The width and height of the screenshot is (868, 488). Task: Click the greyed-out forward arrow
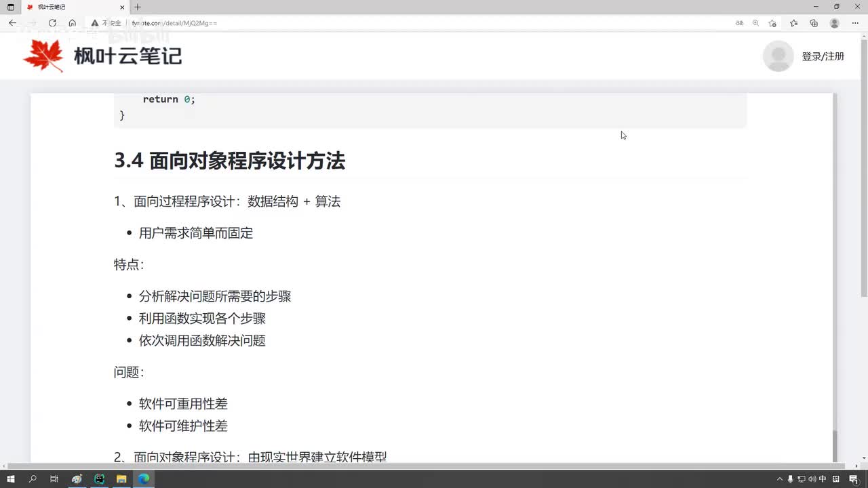click(x=32, y=23)
